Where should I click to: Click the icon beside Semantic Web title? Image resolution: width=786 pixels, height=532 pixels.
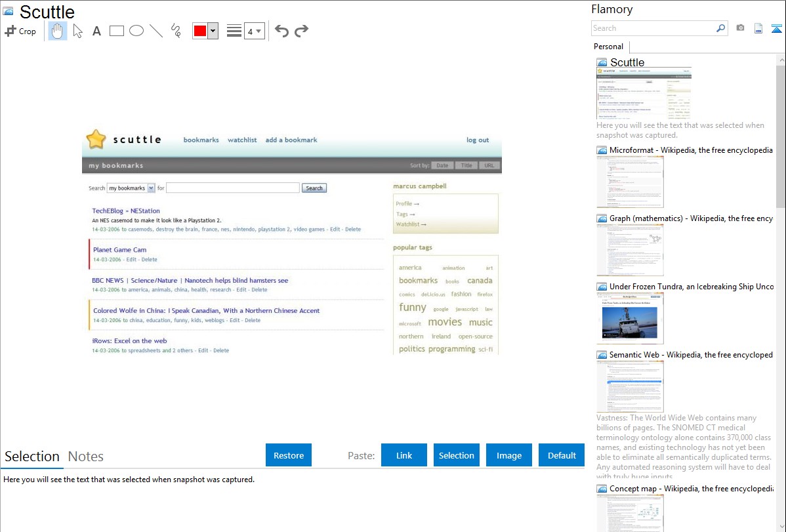pos(602,355)
